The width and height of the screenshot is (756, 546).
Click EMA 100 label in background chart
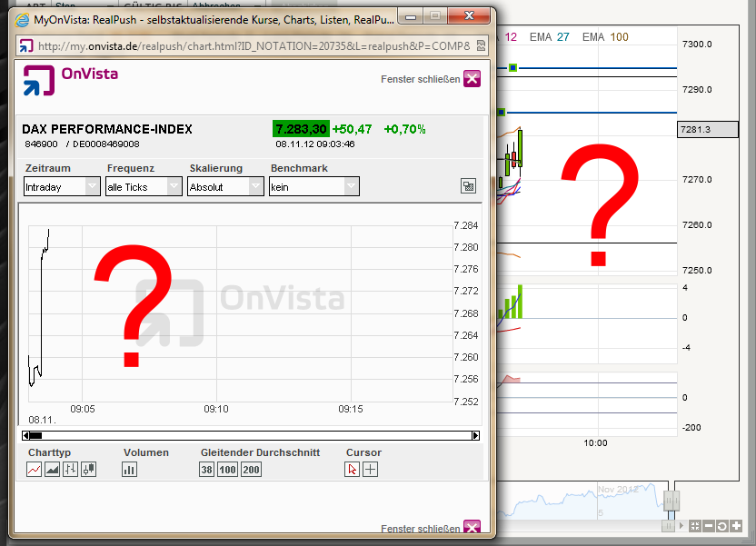tap(605, 37)
